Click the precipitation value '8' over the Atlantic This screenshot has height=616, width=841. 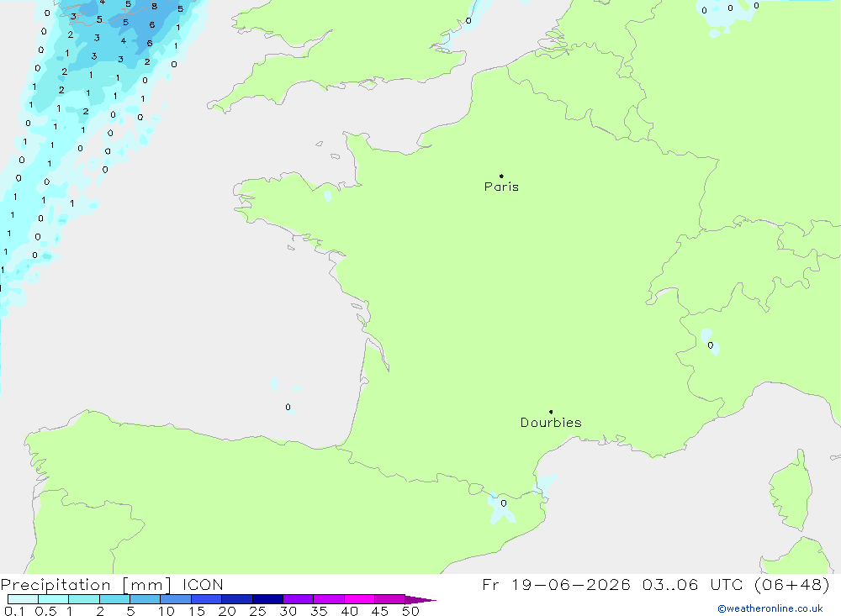pos(155,7)
